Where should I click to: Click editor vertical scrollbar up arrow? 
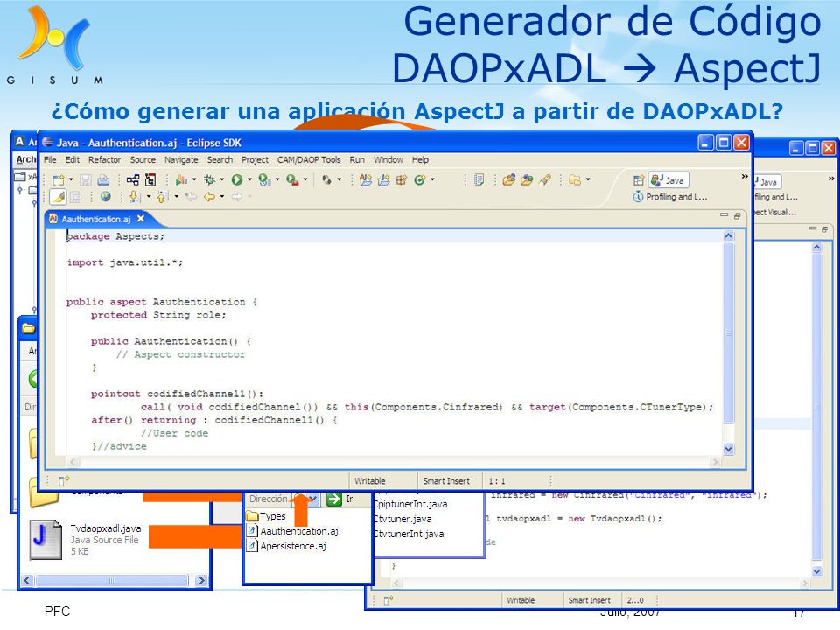[x=728, y=235]
